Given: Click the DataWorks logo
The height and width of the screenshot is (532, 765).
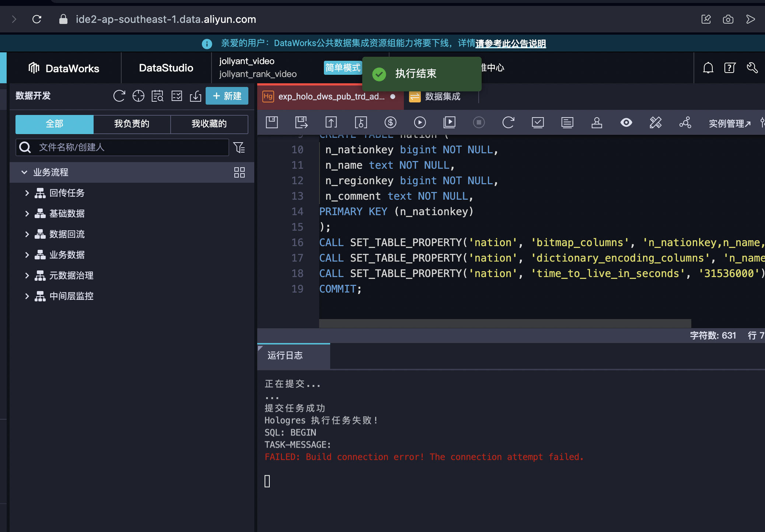Looking at the screenshot, I should (64, 68).
